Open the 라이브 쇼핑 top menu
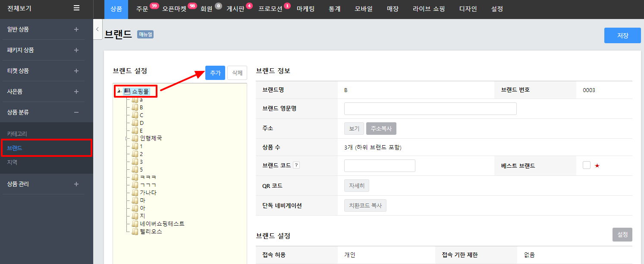The image size is (644, 264). coord(429,9)
